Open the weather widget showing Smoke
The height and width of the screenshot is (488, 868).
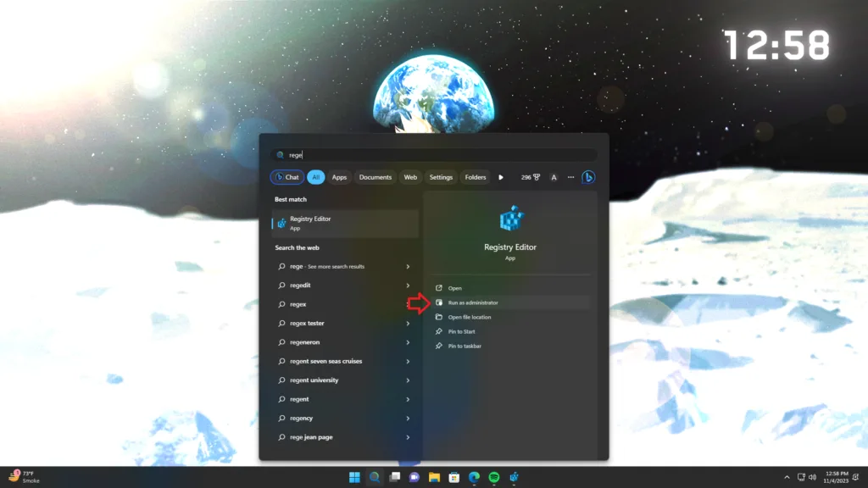(x=24, y=477)
